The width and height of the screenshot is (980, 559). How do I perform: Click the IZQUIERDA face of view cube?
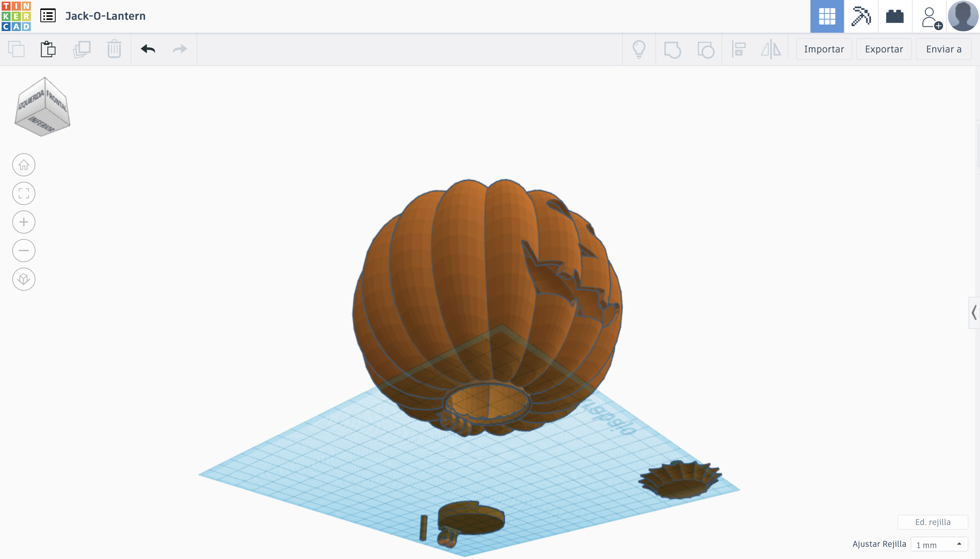point(31,100)
